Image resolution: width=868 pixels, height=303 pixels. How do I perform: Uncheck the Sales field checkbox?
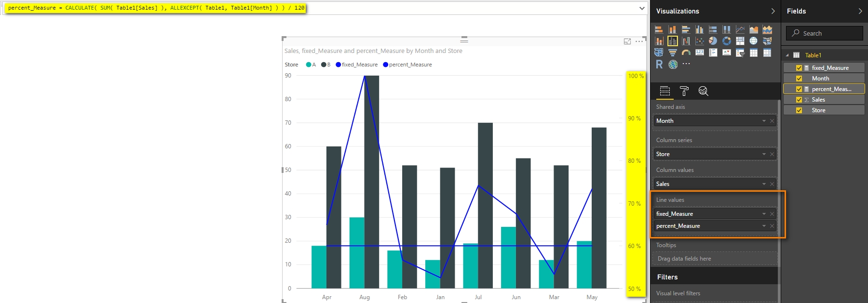click(x=799, y=100)
